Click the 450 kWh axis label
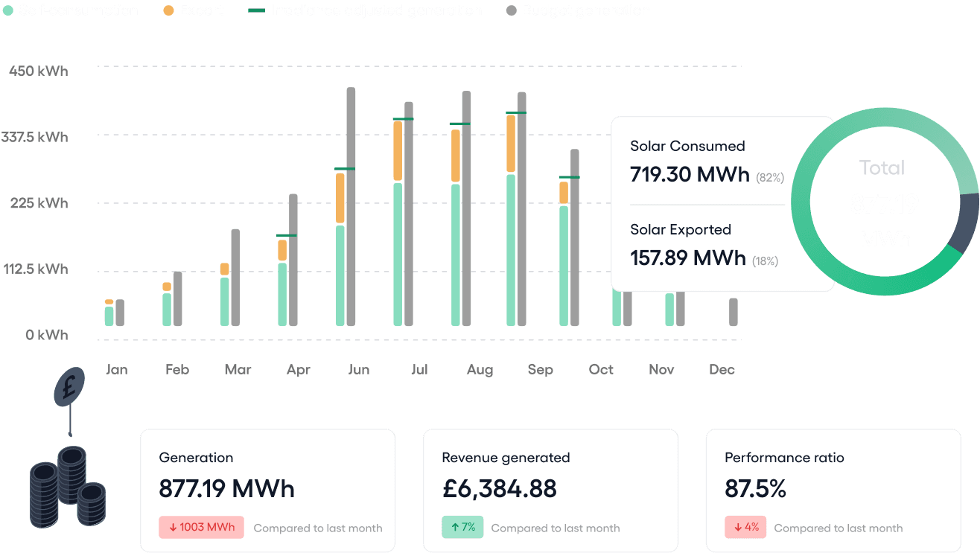This screenshot has width=980, height=553. [38, 71]
